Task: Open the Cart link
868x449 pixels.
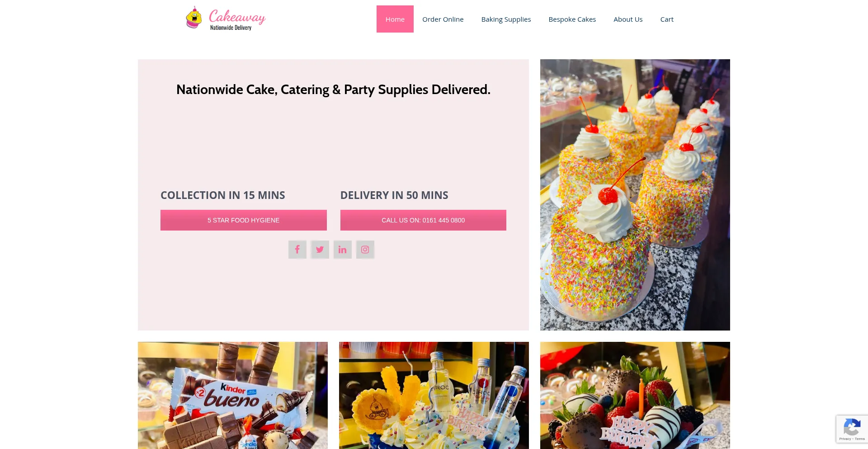Action: point(667,19)
